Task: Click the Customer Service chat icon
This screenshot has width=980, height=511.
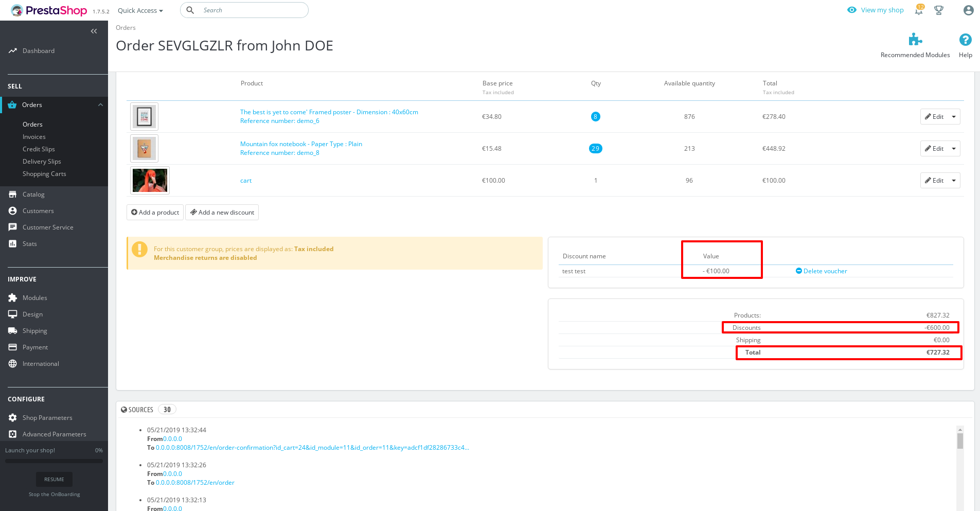Action: pyautogui.click(x=12, y=227)
